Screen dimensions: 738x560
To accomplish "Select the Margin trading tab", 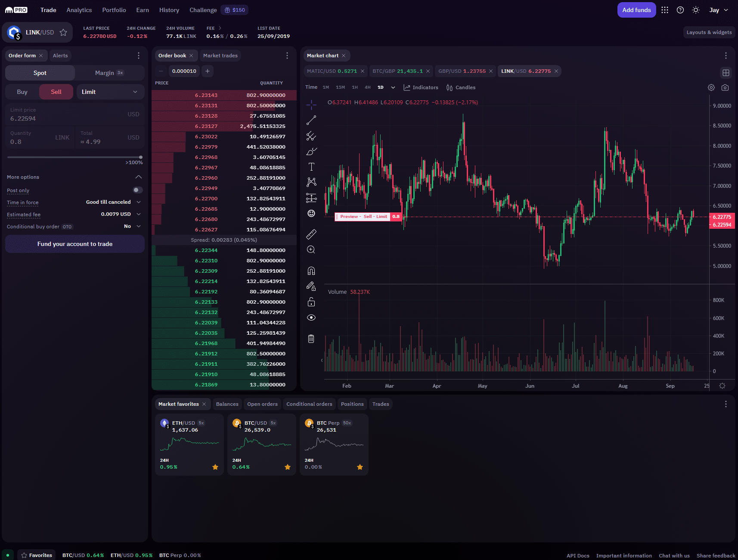I will [x=109, y=73].
